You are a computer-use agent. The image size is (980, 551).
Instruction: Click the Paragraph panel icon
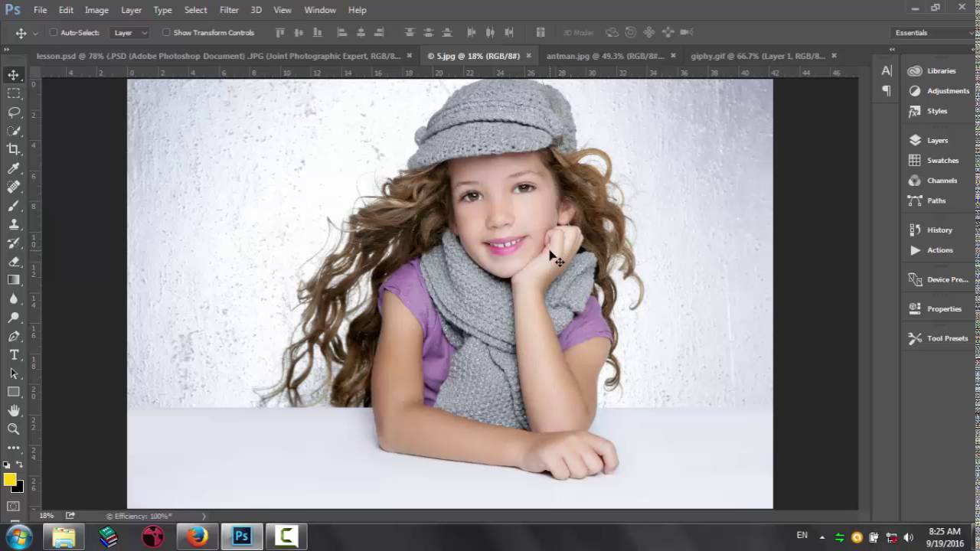coord(887,90)
